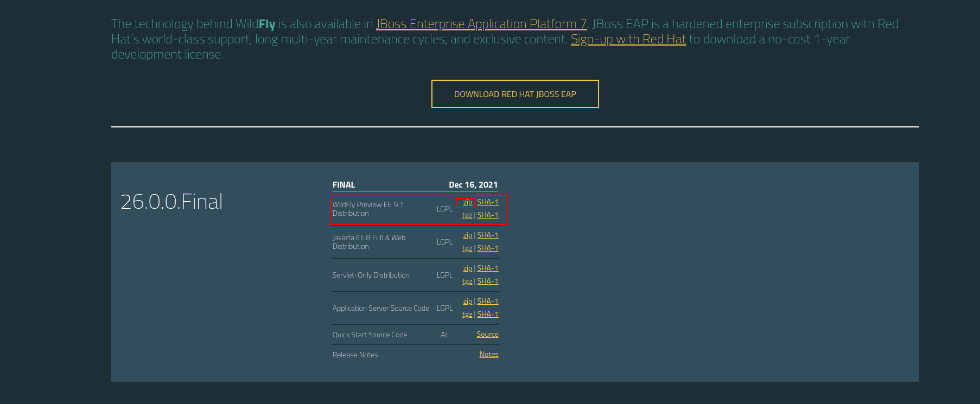Follow the Sign-up with Red Hat link
Viewport: 980px width, 404px height.
628,39
